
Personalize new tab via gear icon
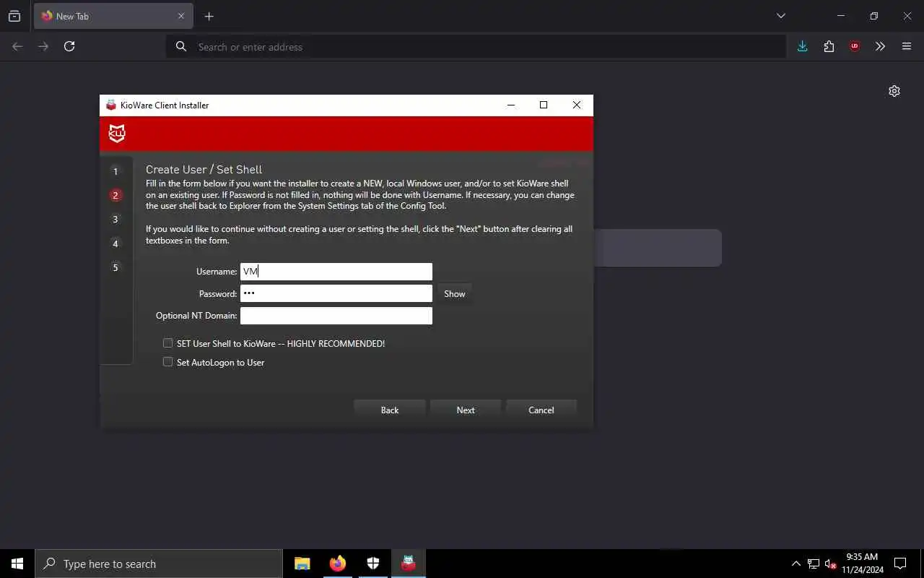point(894,91)
